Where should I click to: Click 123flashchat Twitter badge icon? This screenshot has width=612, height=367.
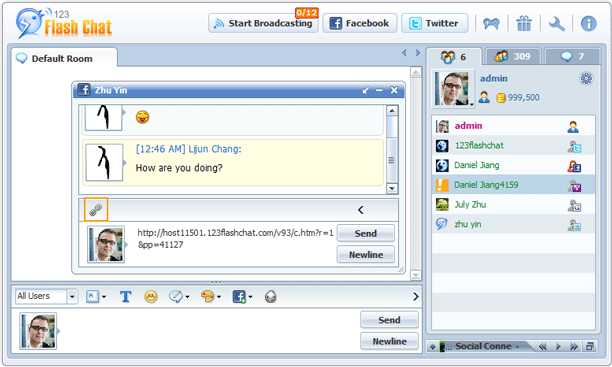click(x=574, y=146)
